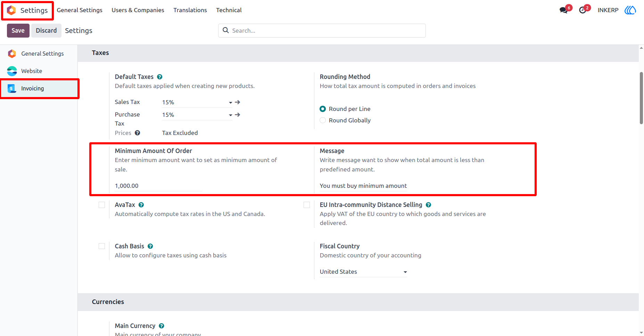The height and width of the screenshot is (336, 644).
Task: Click the Tax Excluded prices value
Action: 180,133
